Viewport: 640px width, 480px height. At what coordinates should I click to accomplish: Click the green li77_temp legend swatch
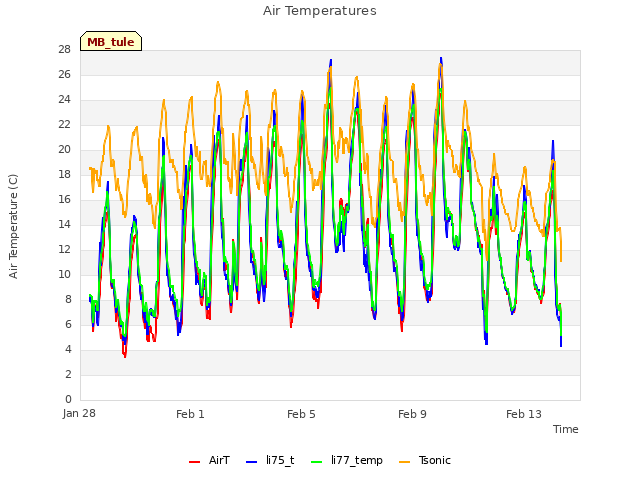click(x=317, y=462)
